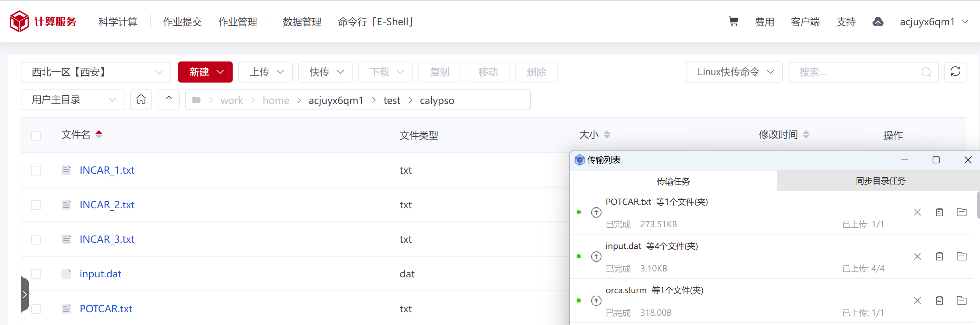Select all files with header checkbox
This screenshot has height=325, width=980.
[x=36, y=136]
